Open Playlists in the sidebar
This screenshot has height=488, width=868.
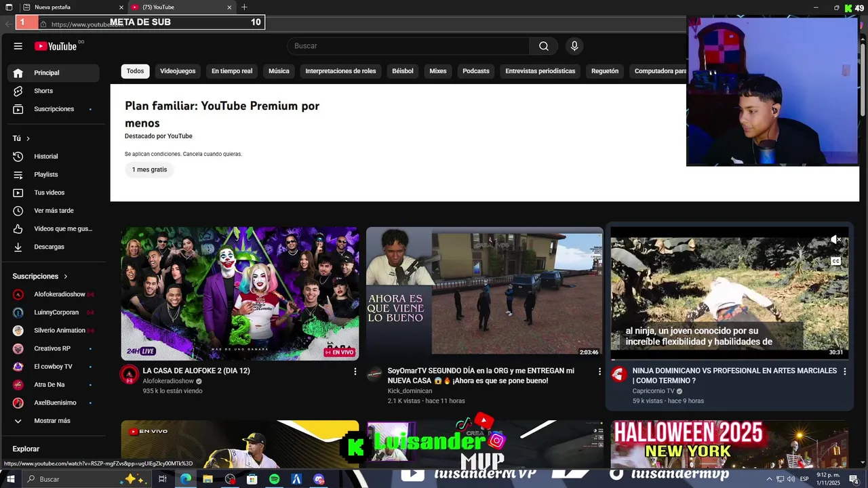(x=54, y=175)
